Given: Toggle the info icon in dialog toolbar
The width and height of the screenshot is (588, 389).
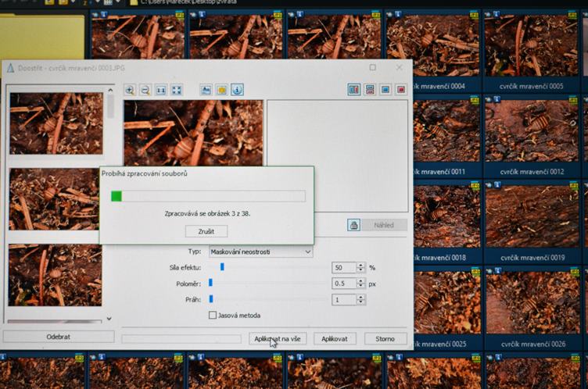Looking at the screenshot, I should point(237,90).
